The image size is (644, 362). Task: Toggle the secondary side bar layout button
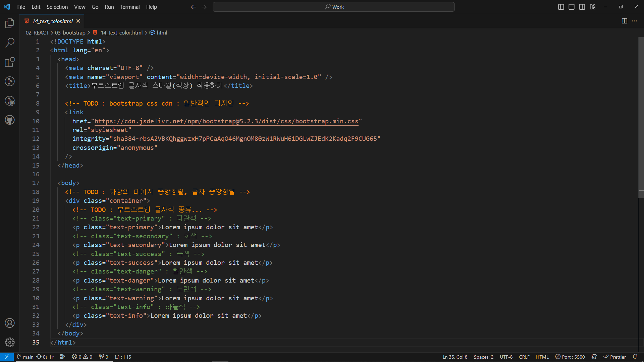(x=582, y=7)
